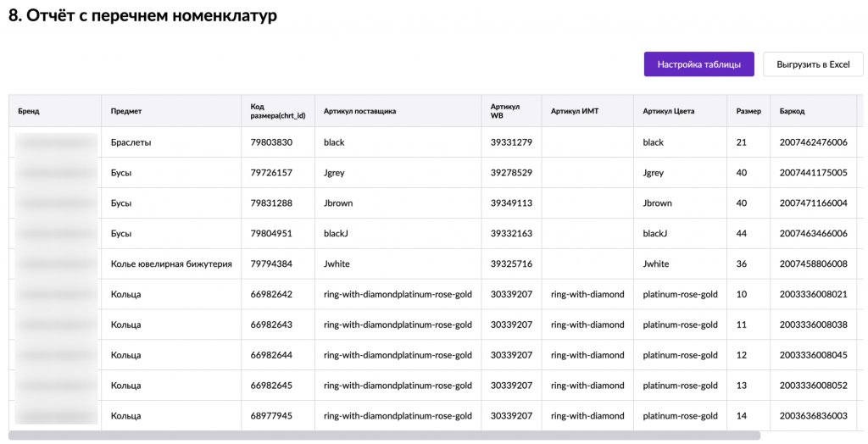Viewport: 868px width, 444px height.
Task: Click barcode 2007458806008
Action: click(x=813, y=264)
